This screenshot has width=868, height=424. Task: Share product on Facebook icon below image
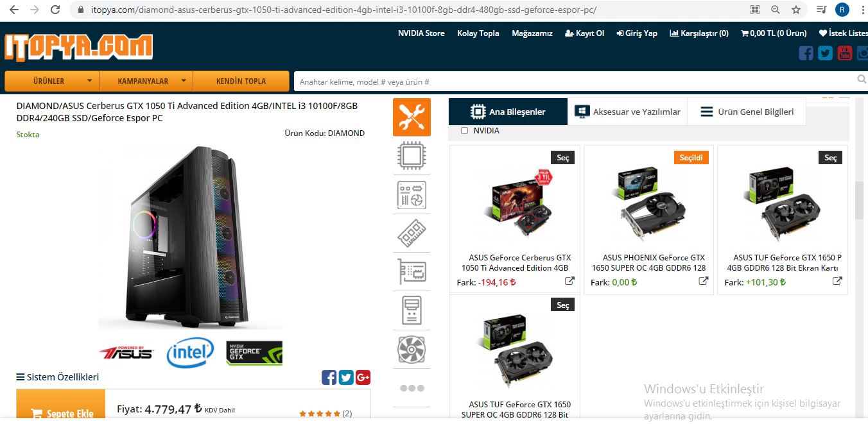click(x=329, y=377)
